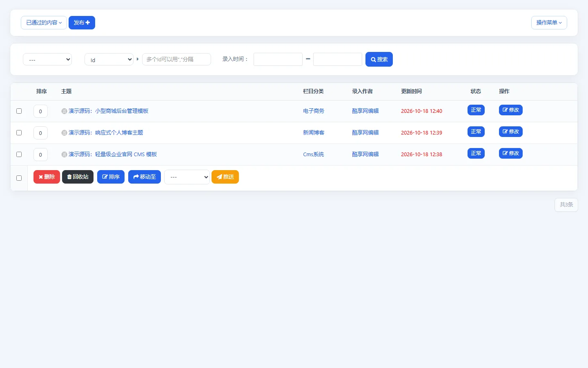Click icon before 响应式个人博客主题 title
Screen dimensions: 588x368
click(x=64, y=133)
